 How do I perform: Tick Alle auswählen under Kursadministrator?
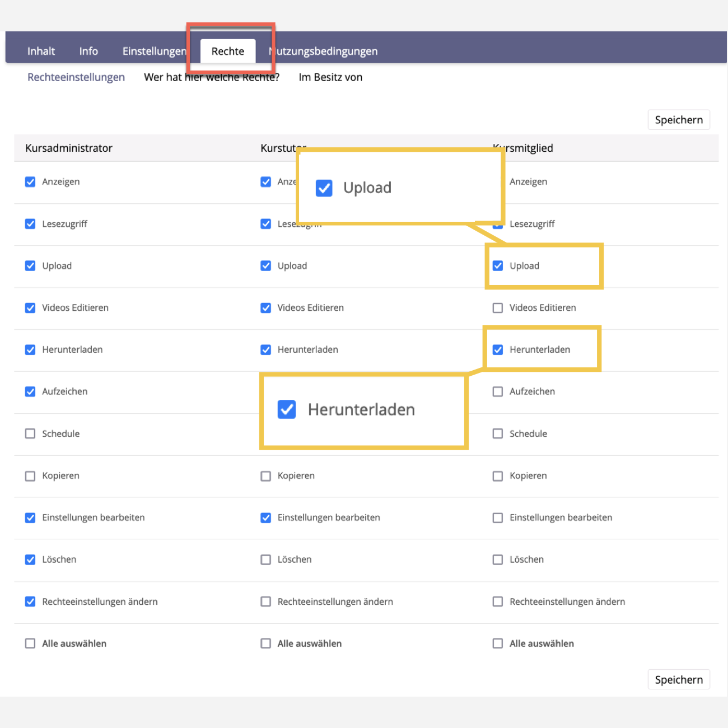(30, 643)
